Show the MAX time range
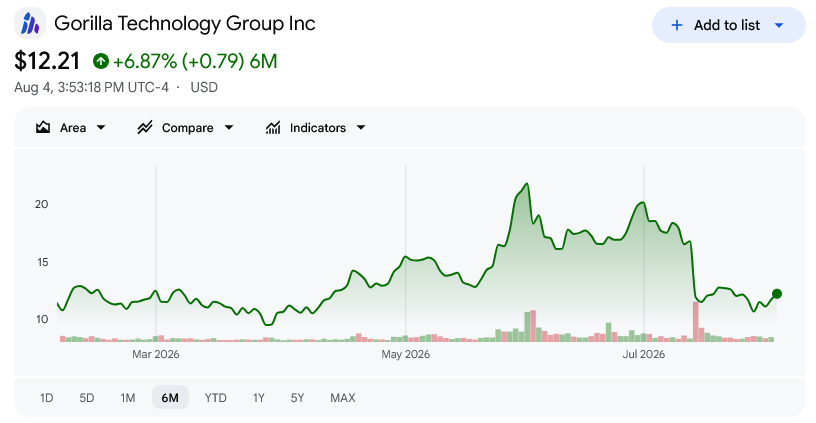Image resolution: width=816 pixels, height=423 pixels. coord(342,398)
